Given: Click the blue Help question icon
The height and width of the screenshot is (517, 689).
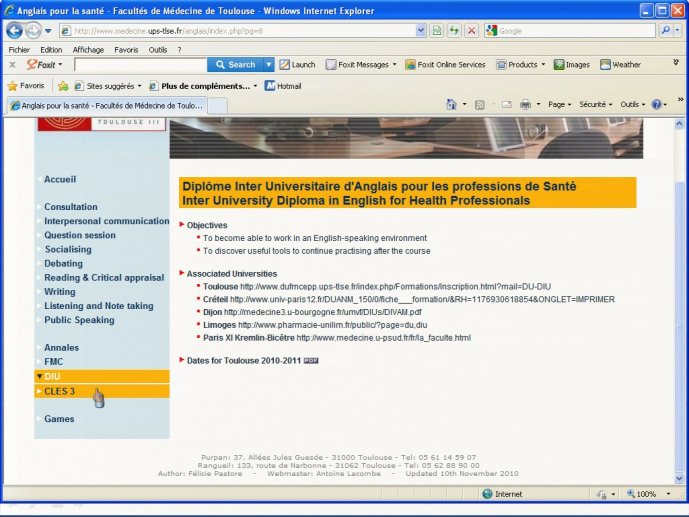Looking at the screenshot, I should tap(656, 105).
